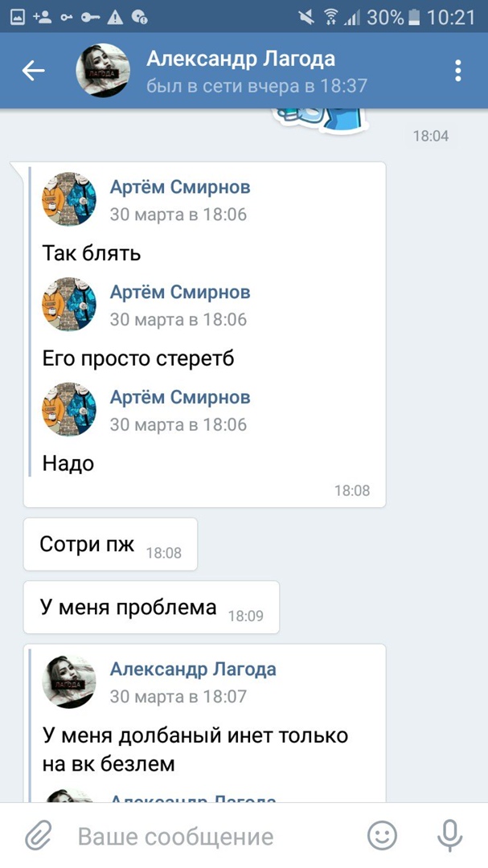
Task: Open the emoji smiley picker
Action: click(x=383, y=835)
